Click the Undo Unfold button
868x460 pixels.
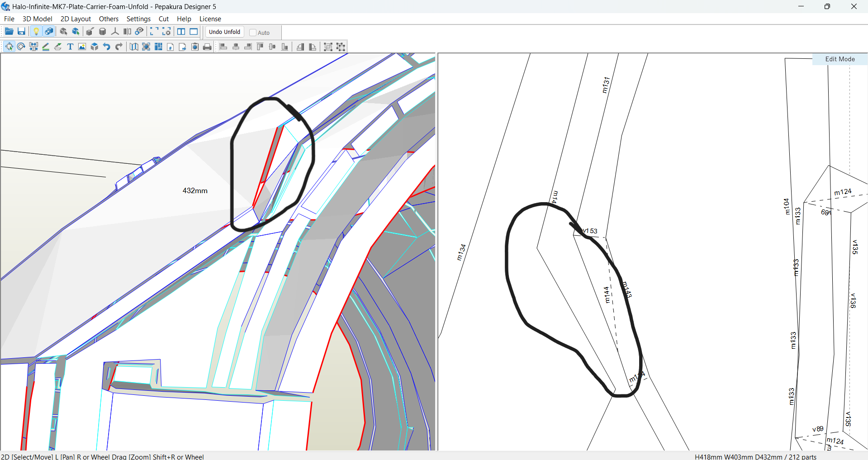[225, 32]
